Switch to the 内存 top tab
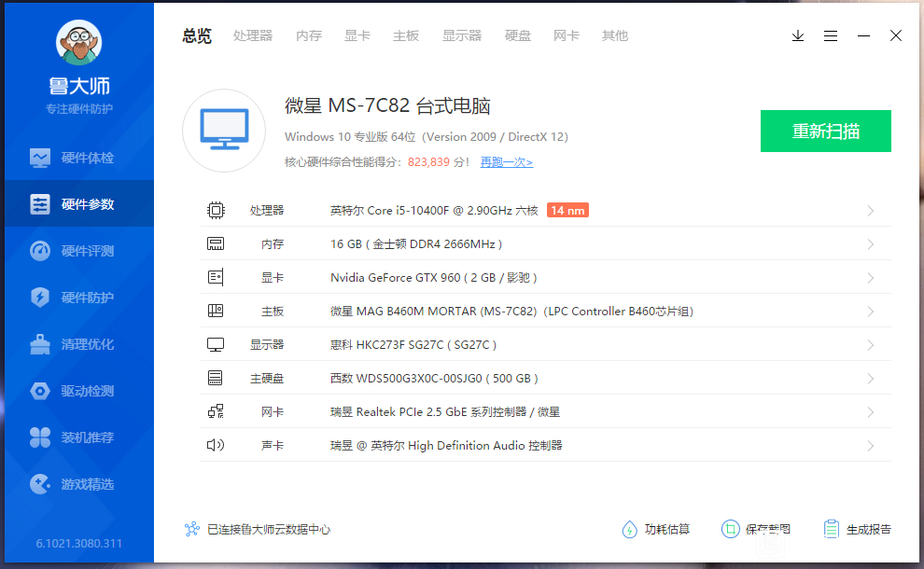Image resolution: width=924 pixels, height=569 pixels. [309, 36]
